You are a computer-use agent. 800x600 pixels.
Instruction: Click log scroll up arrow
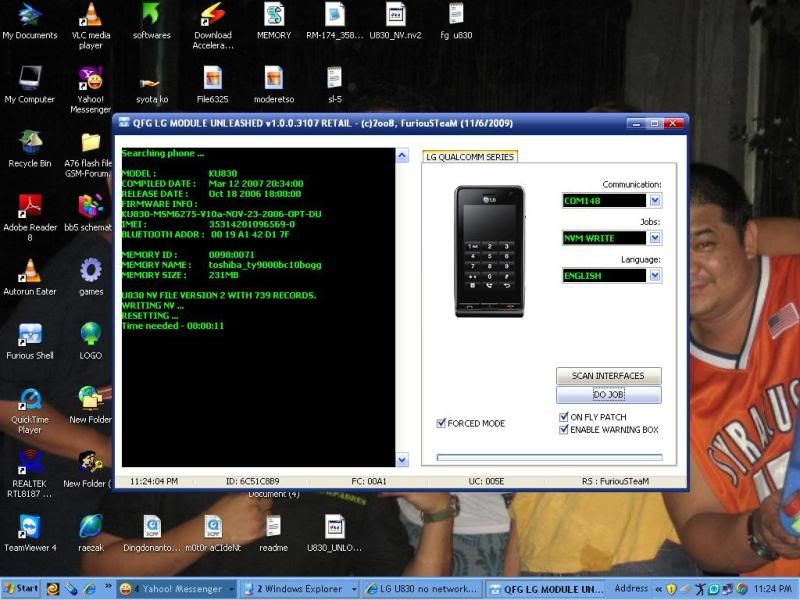coord(402,156)
